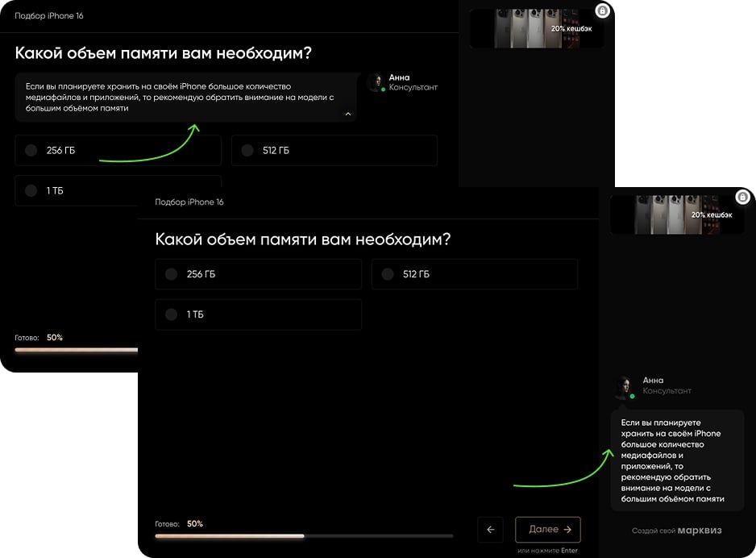
Task: Click the lock icon in the back window
Action: (x=602, y=10)
